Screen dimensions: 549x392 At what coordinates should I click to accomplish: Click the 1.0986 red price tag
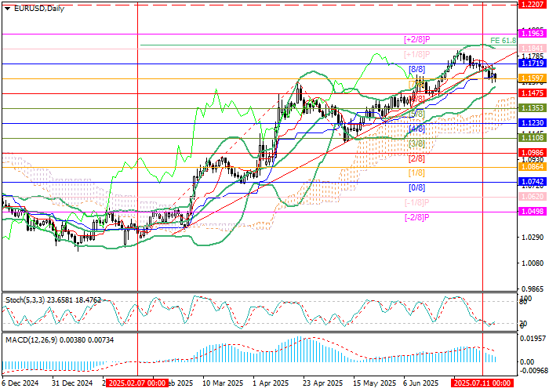tap(534, 152)
